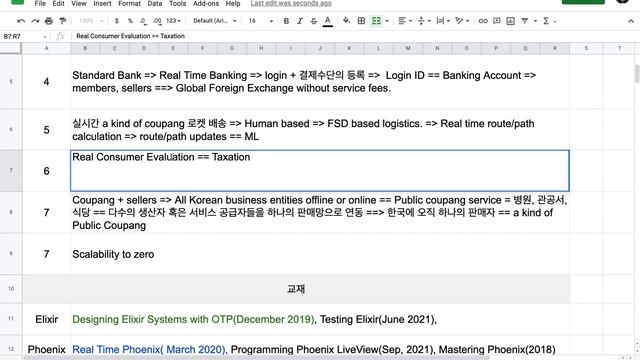
Task: Open the Tools menu
Action: [178, 3]
